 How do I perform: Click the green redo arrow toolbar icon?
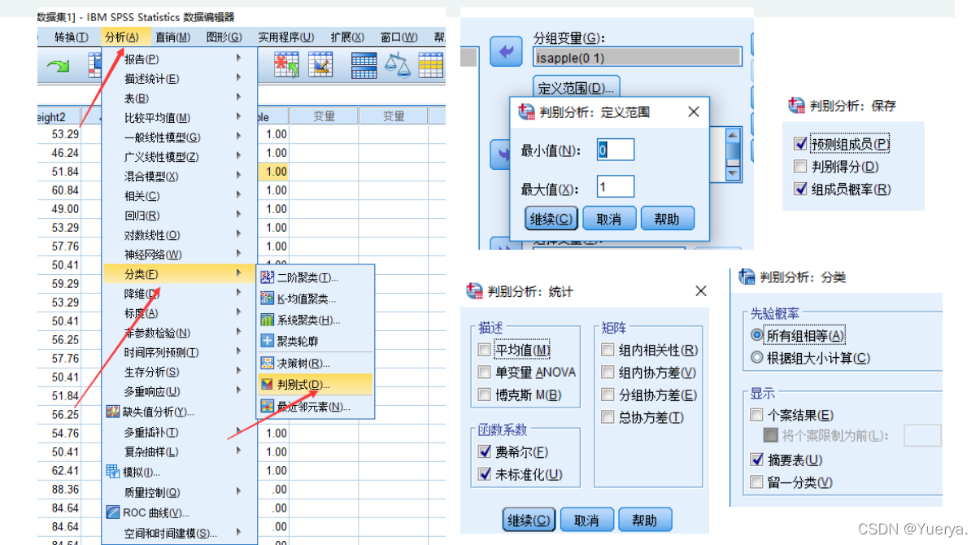[x=57, y=67]
